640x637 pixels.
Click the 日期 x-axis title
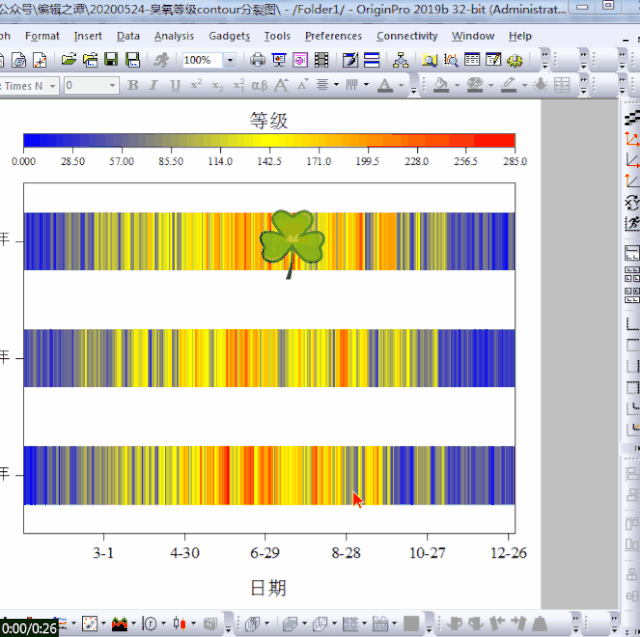(x=269, y=587)
